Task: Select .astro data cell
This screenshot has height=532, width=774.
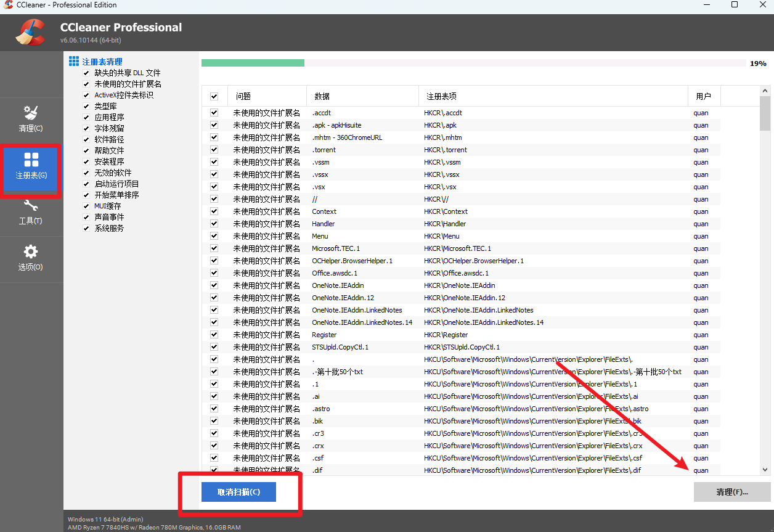Action: (x=322, y=409)
